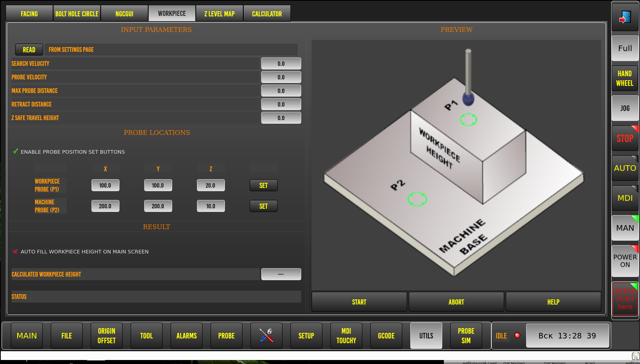The height and width of the screenshot is (364, 640).
Task: Switch to the CALCULATOR tab
Action: pyautogui.click(x=267, y=14)
